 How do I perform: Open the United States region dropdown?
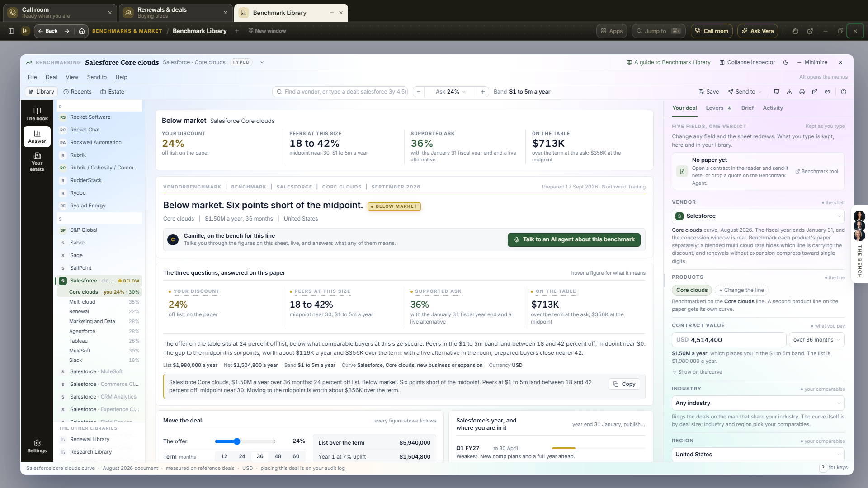(758, 455)
